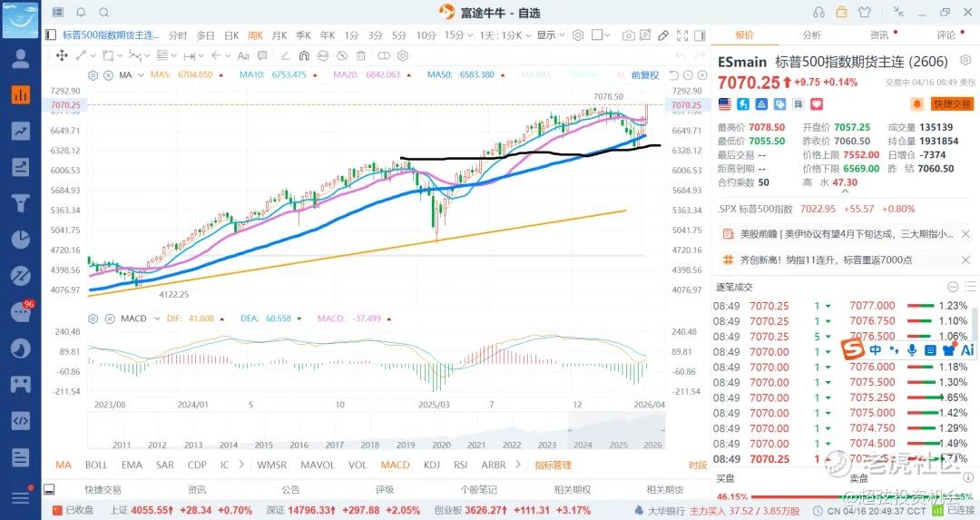Screen dimensions: 980x520
Task: Open 指标管理 indicator management link
Action: coord(554,465)
